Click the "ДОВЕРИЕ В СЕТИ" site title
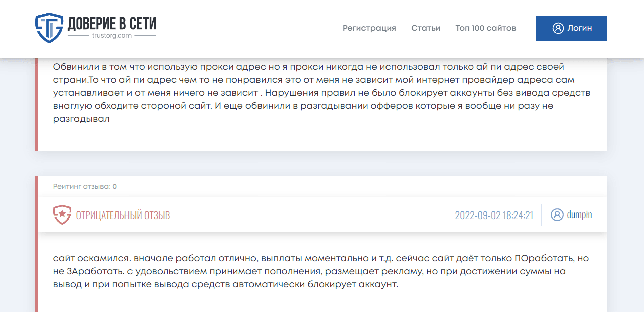Viewport: 644px width, 312px height. coord(112,23)
